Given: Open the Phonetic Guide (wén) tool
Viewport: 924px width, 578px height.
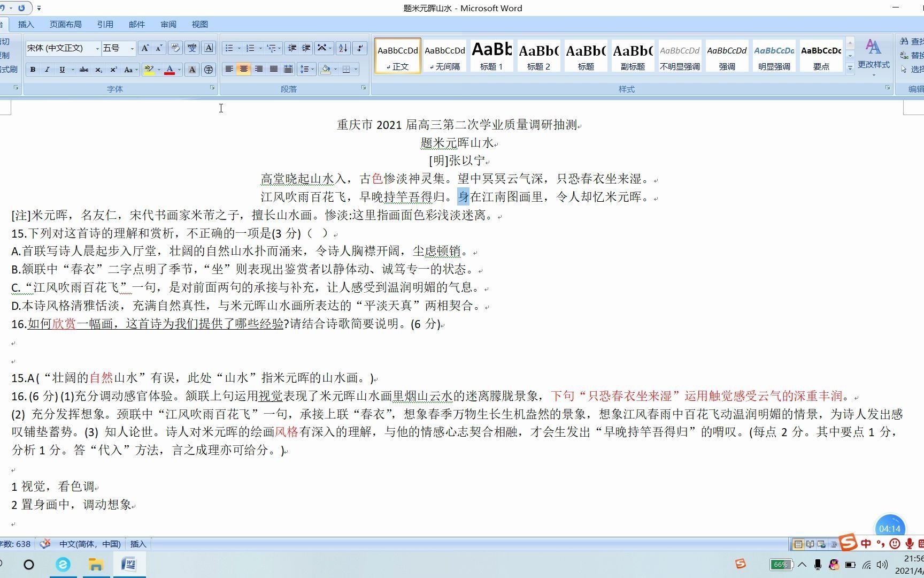Looking at the screenshot, I should [x=192, y=48].
